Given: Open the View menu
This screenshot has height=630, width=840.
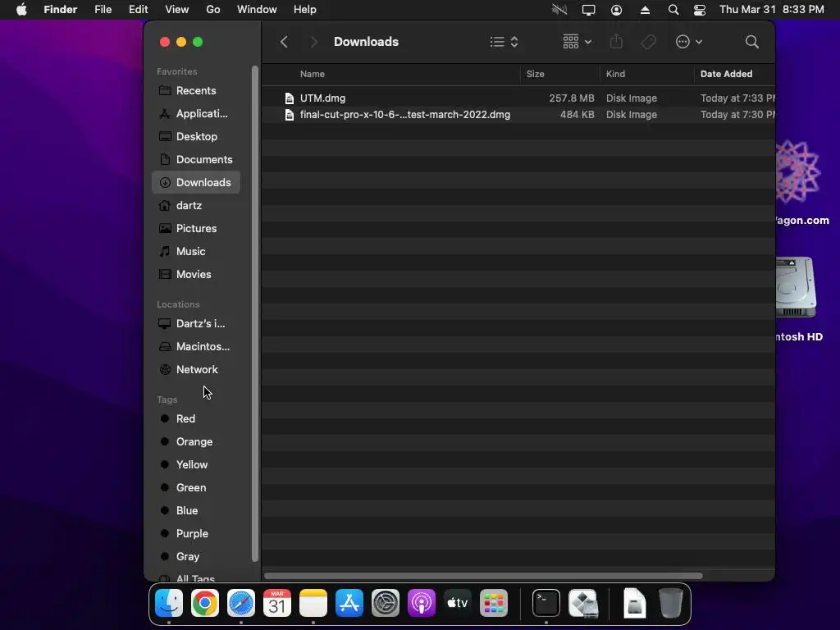Looking at the screenshot, I should click(x=177, y=10).
